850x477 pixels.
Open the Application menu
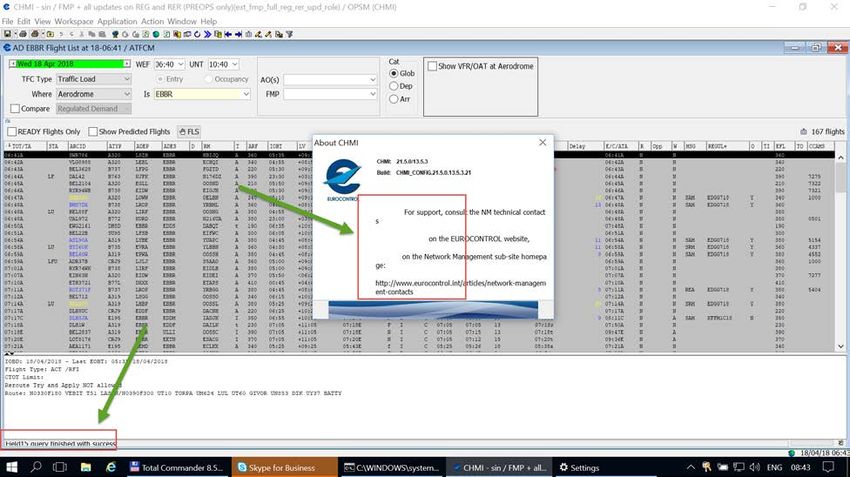pos(117,21)
